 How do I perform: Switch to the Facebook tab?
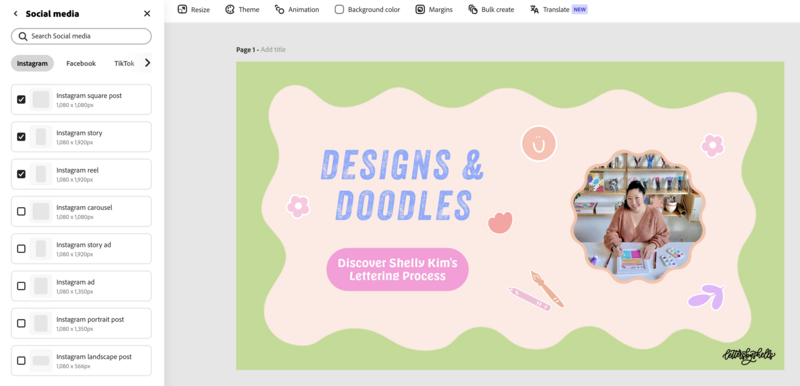click(x=81, y=63)
